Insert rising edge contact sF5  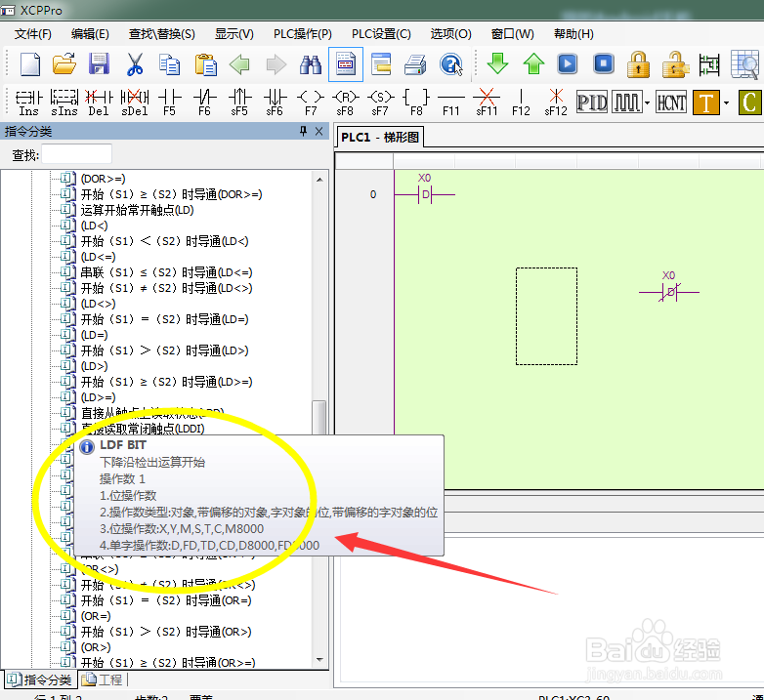[x=239, y=103]
